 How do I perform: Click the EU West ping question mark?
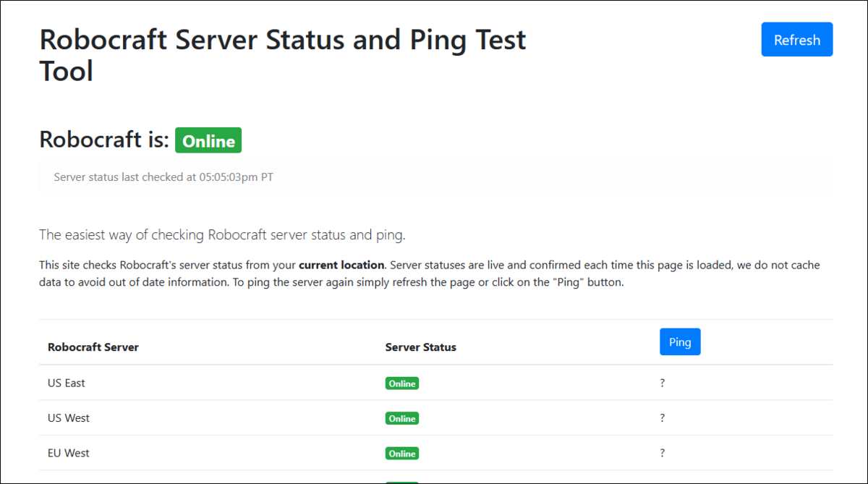[x=662, y=453]
